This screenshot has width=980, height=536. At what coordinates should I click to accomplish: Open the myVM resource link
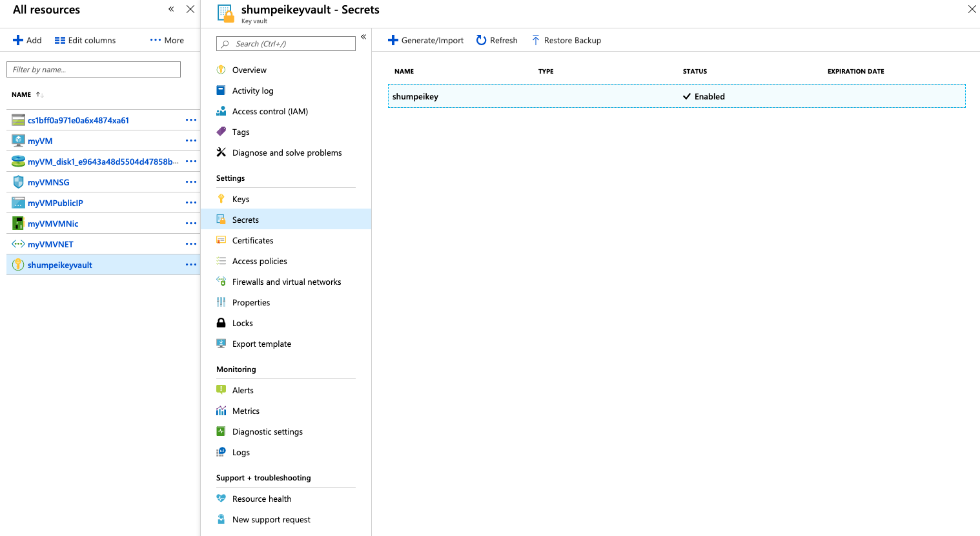(x=39, y=140)
